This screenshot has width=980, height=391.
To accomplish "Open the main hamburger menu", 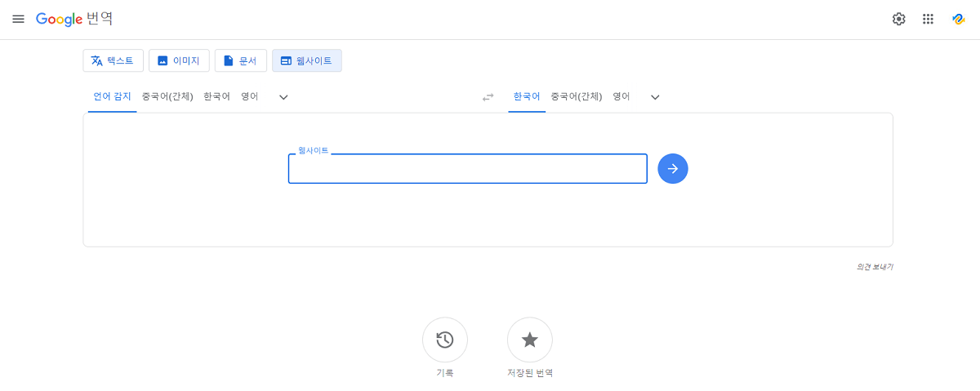I will point(18,19).
